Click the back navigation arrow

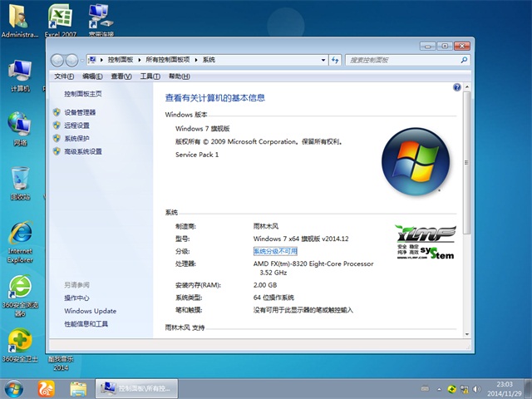click(57, 61)
